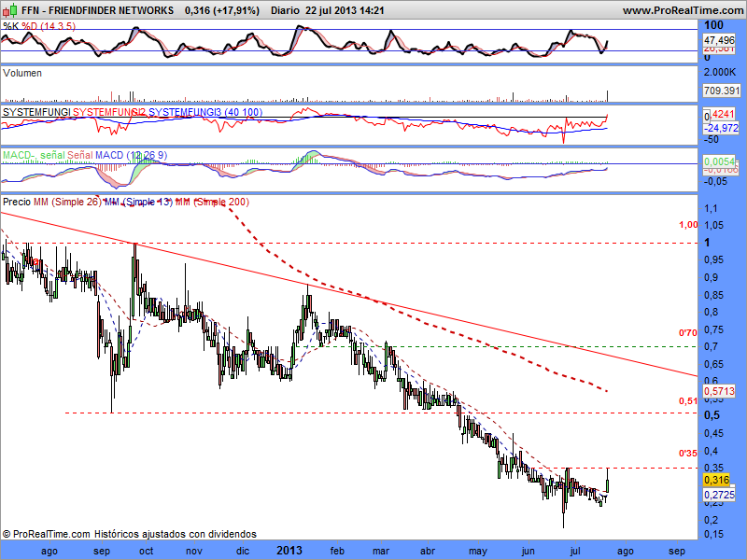Click the abr month marker on time axis

[x=428, y=551]
